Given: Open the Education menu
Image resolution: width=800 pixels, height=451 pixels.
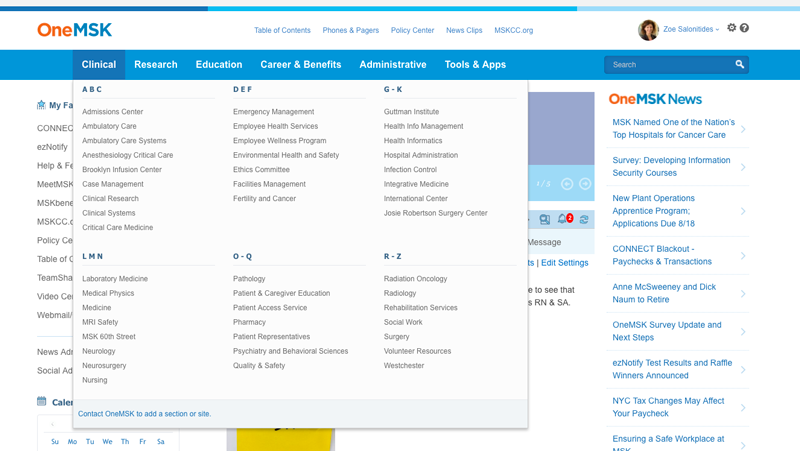Looking at the screenshot, I should (x=219, y=65).
